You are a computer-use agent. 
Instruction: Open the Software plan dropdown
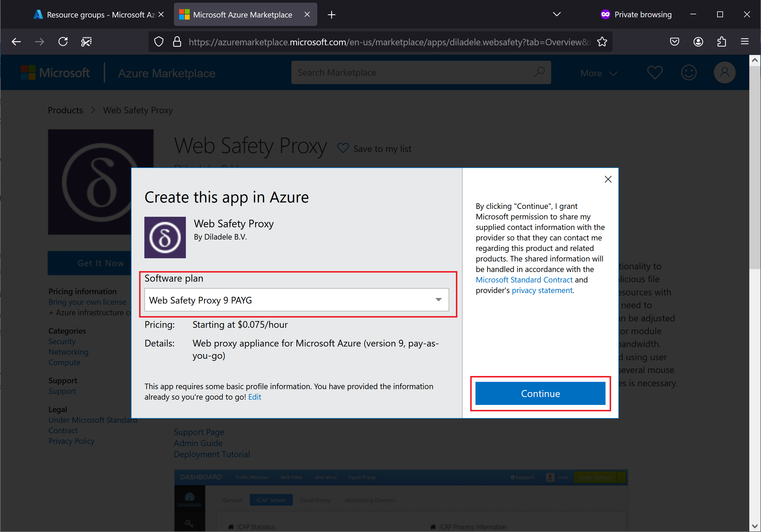coord(297,300)
